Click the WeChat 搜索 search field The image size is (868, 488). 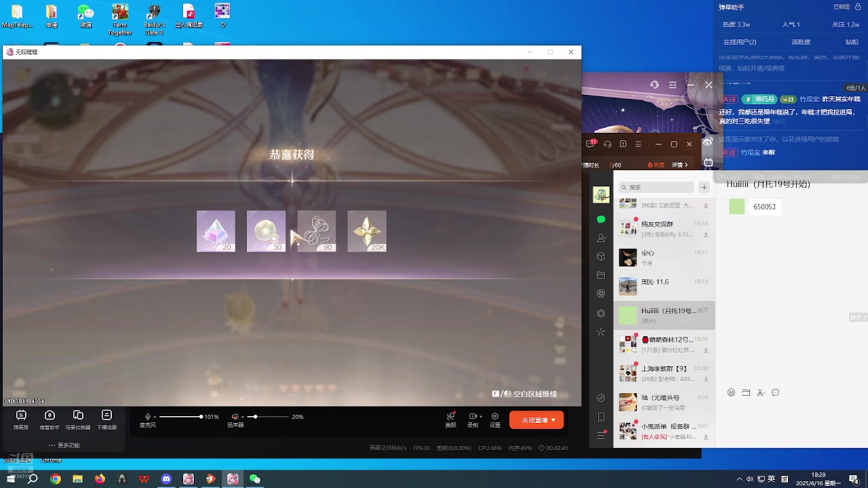tap(656, 187)
